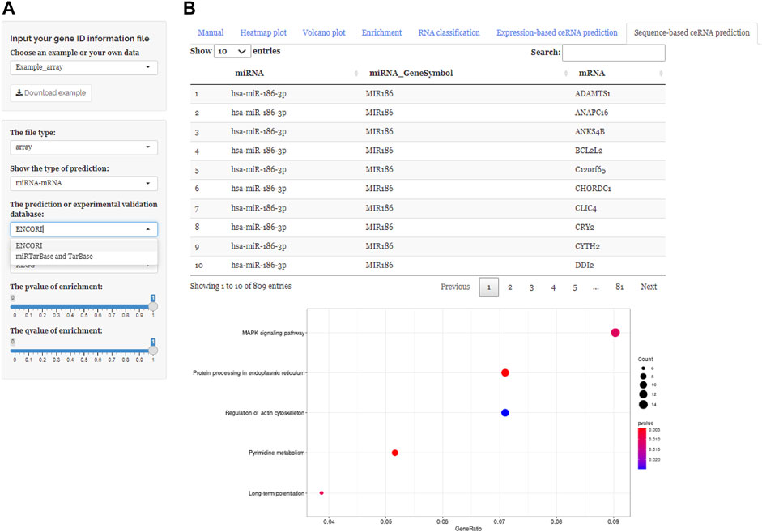Click the Long-term potentiation axis label
The height and width of the screenshot is (532, 762).
[x=276, y=493]
